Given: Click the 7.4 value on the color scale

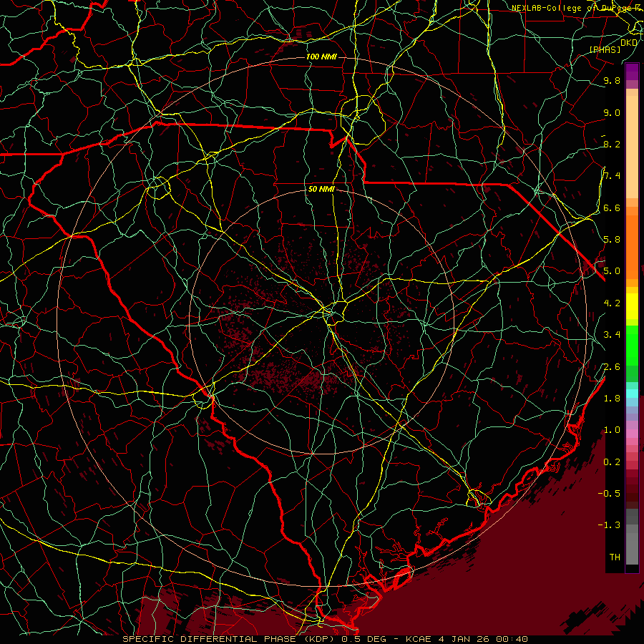Looking at the screenshot, I should click(612, 176).
